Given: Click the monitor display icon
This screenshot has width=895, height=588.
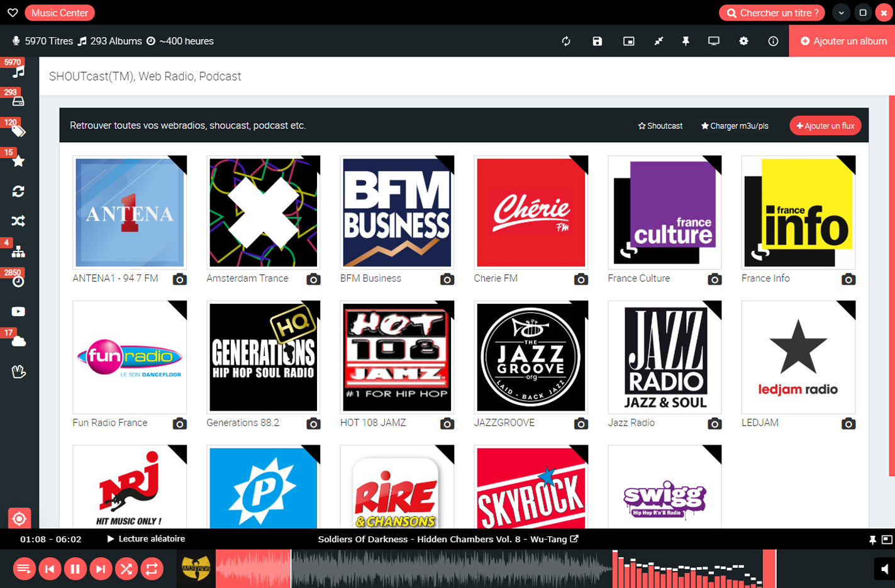Looking at the screenshot, I should click(714, 41).
